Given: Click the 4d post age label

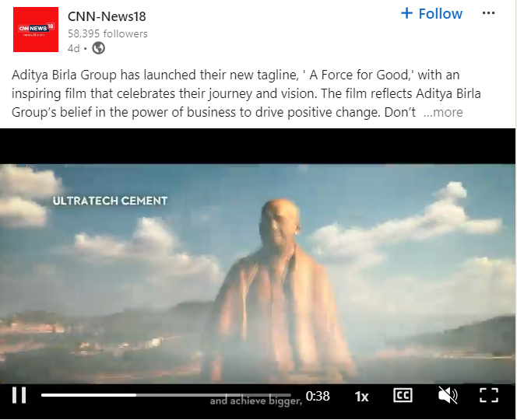Looking at the screenshot, I should (x=73, y=48).
